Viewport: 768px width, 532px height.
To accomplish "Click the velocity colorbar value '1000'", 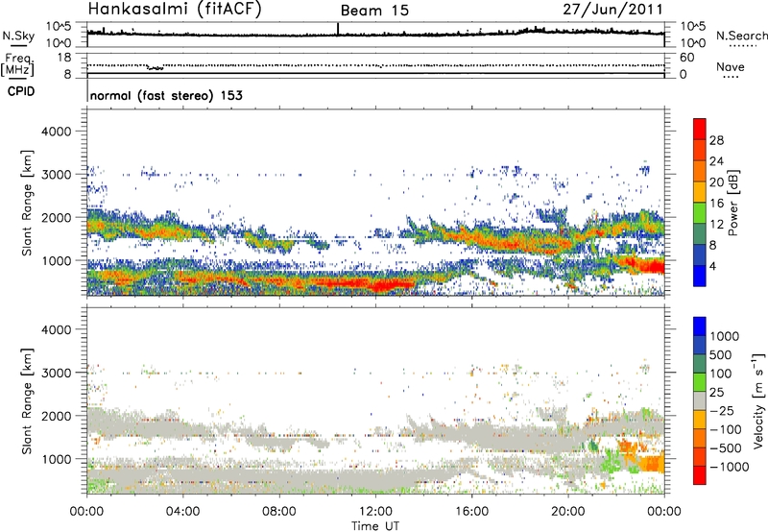I will point(724,336).
